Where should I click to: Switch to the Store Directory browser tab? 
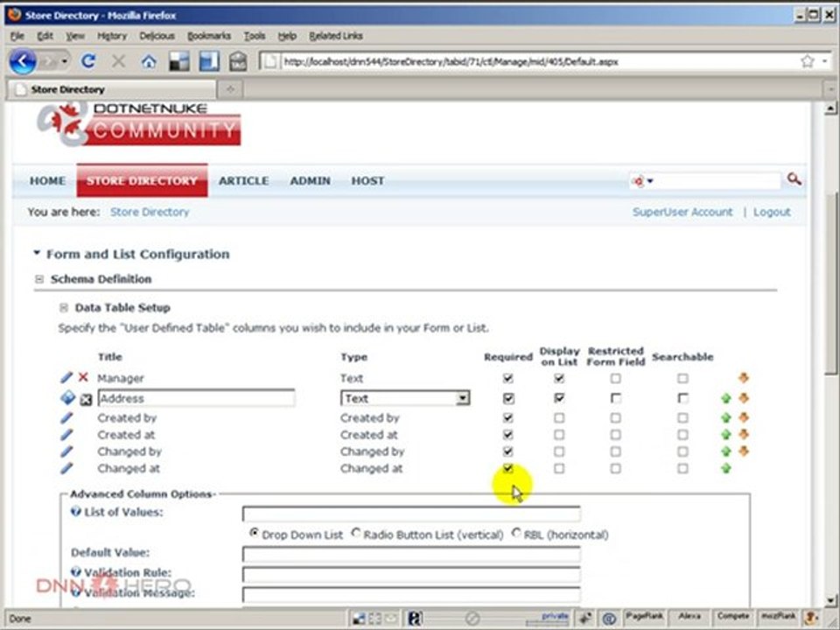113,89
